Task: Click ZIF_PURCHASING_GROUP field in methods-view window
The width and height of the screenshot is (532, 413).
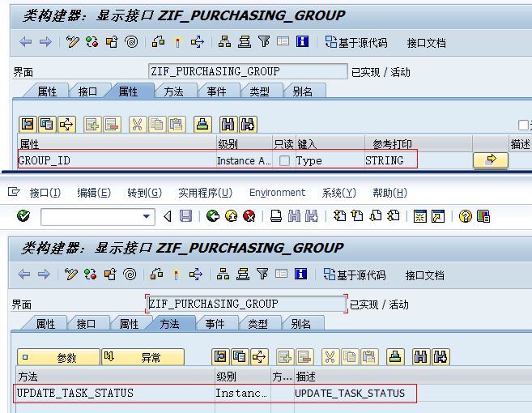Action: tap(246, 304)
